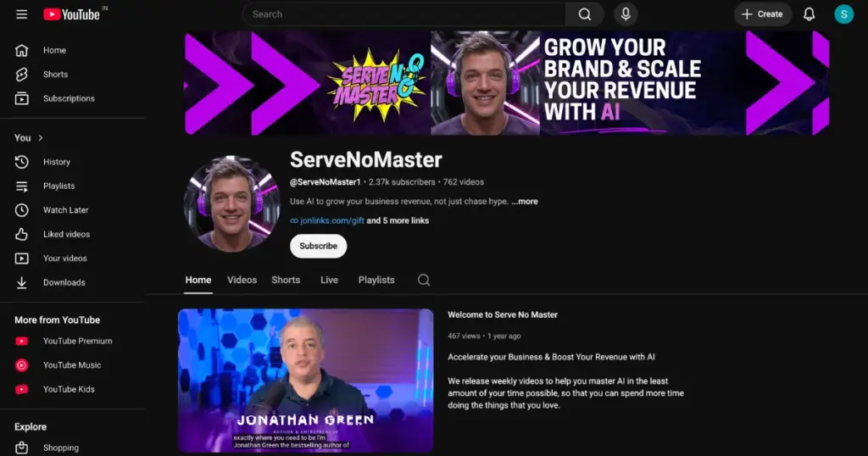Switch to the channel Shorts tab
The height and width of the screenshot is (456, 868).
(286, 280)
